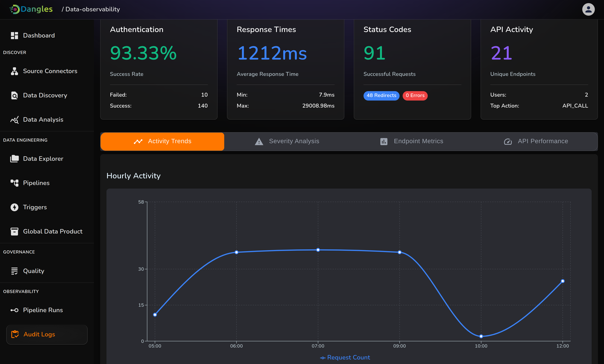Click the Global Data Product archive icon
This screenshot has height=364, width=604.
(x=14, y=231)
